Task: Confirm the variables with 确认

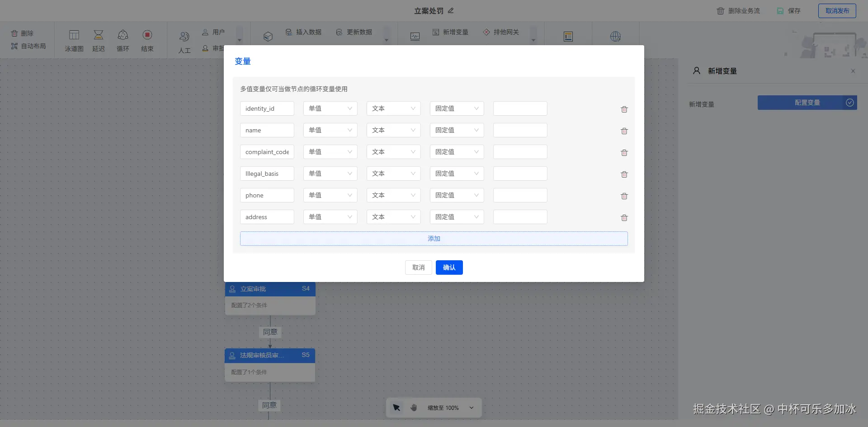Action: pyautogui.click(x=449, y=267)
